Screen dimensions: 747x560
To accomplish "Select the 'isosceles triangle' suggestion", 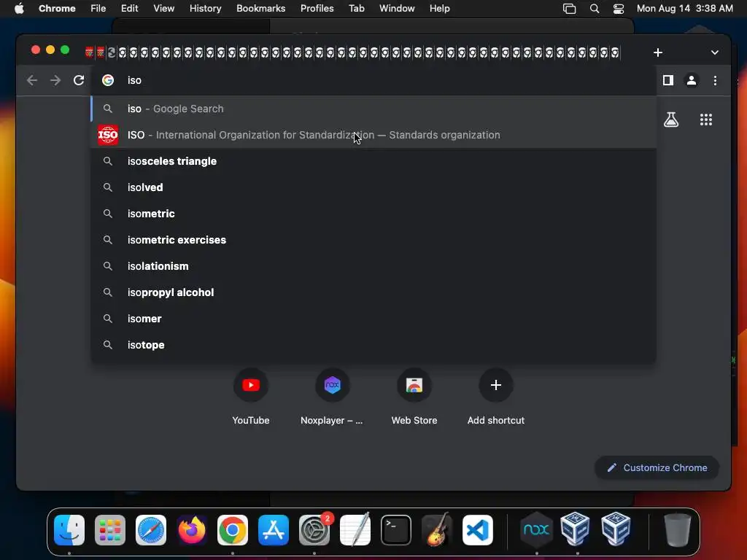I will click(373, 161).
